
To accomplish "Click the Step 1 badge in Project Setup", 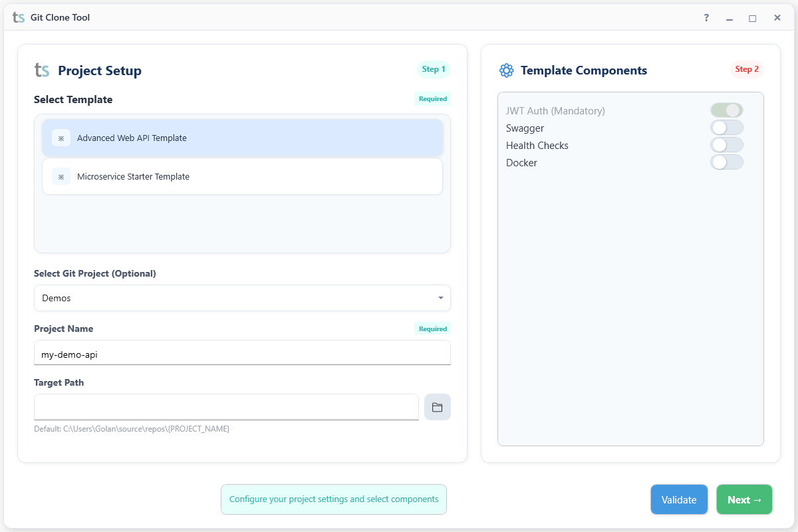I will tap(433, 69).
